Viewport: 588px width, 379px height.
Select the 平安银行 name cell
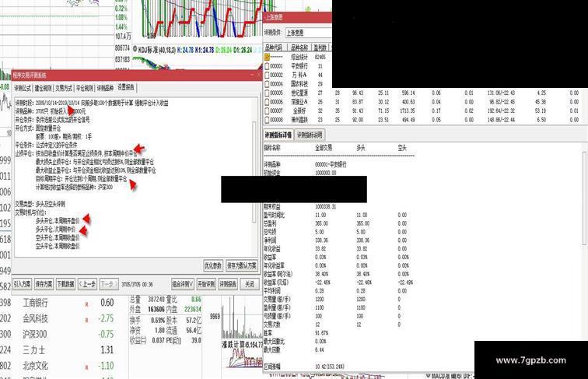tap(299, 66)
